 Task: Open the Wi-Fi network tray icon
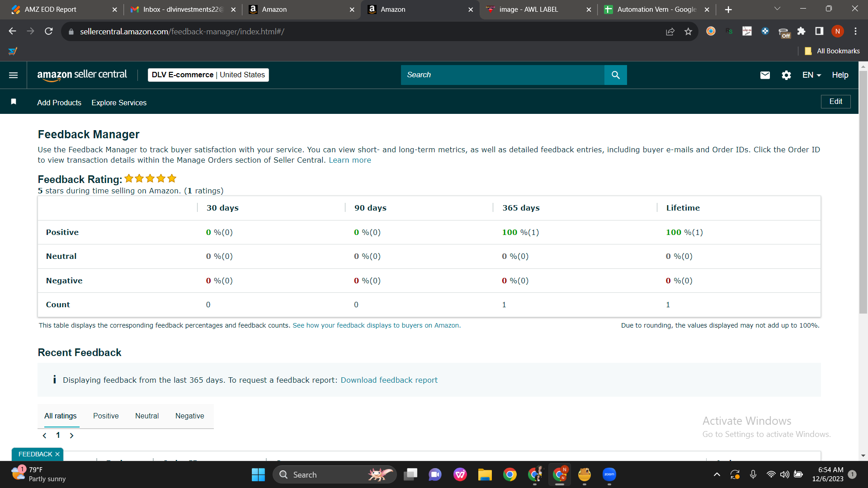(x=771, y=474)
